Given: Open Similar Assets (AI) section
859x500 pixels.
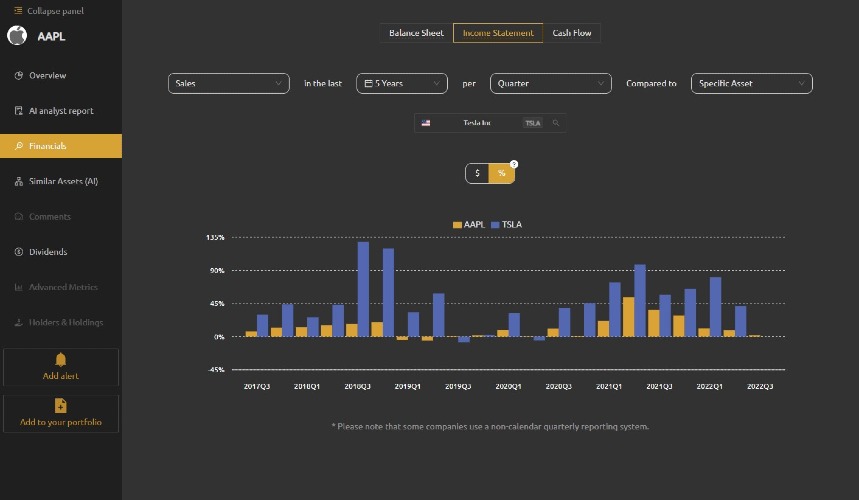Looking at the screenshot, I should 61,181.
